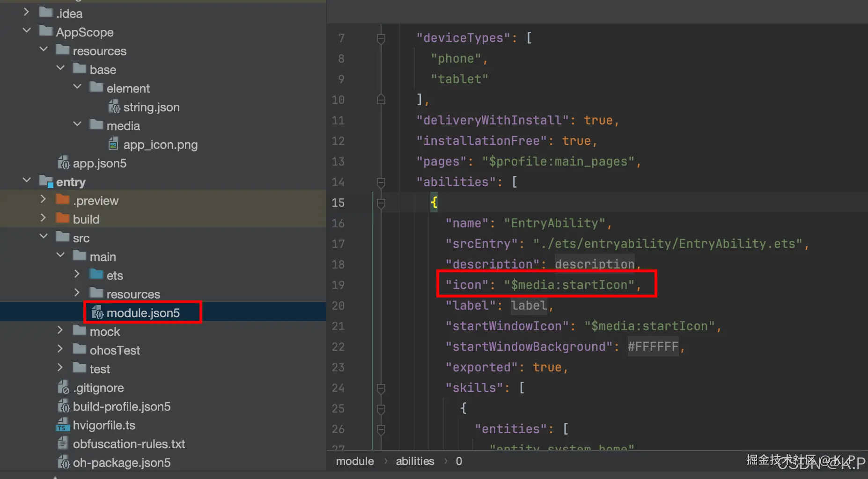The width and height of the screenshot is (868, 479).
Task: Click the base folder icon
Action: [80, 68]
